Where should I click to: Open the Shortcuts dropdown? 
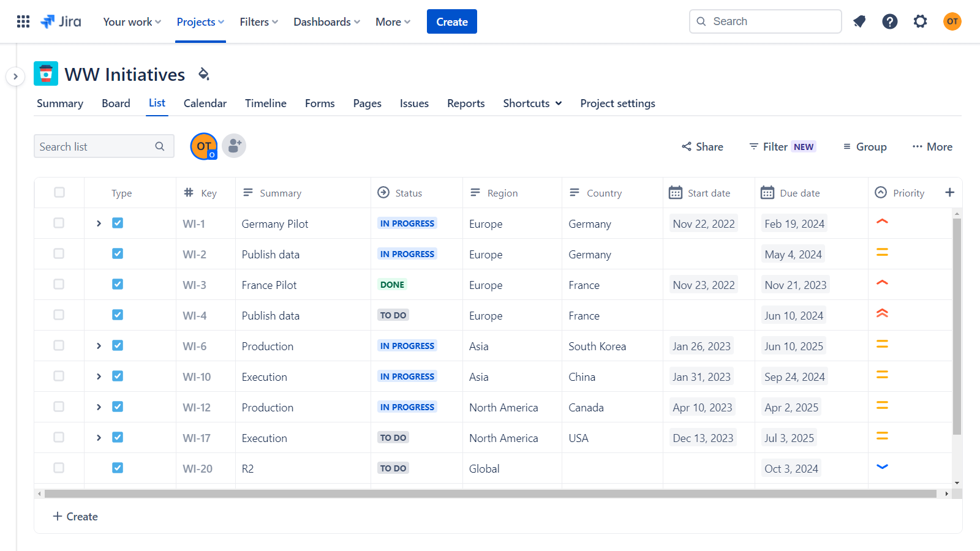pyautogui.click(x=532, y=103)
